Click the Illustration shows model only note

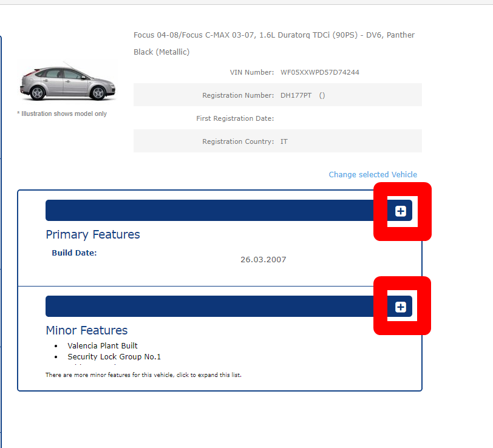(62, 114)
